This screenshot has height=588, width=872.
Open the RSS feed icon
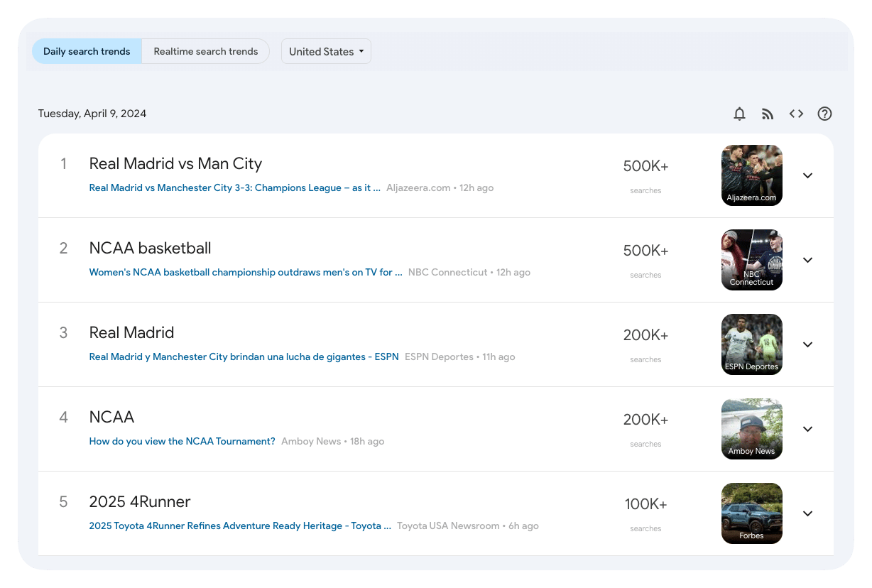click(768, 114)
